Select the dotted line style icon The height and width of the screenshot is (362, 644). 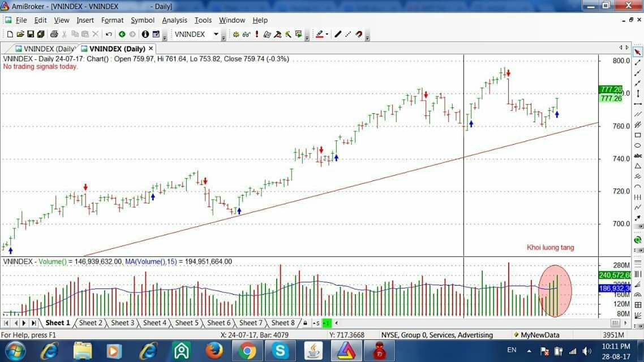(348, 35)
